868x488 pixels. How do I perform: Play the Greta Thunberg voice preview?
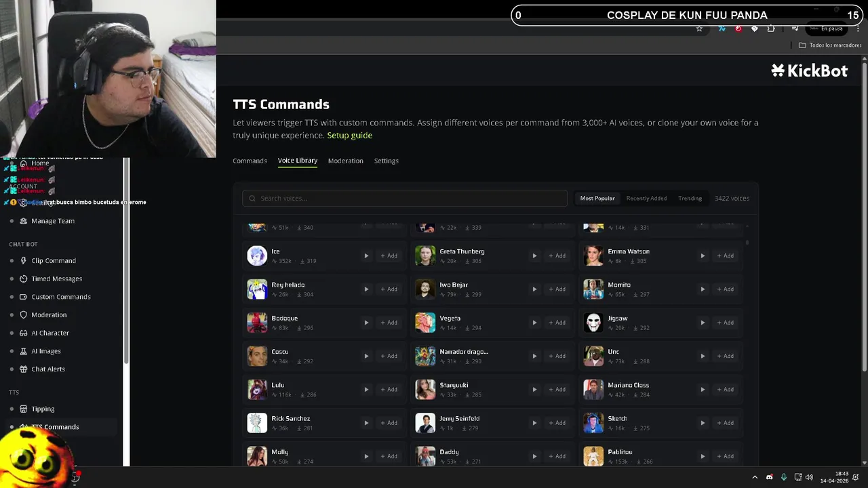point(534,256)
